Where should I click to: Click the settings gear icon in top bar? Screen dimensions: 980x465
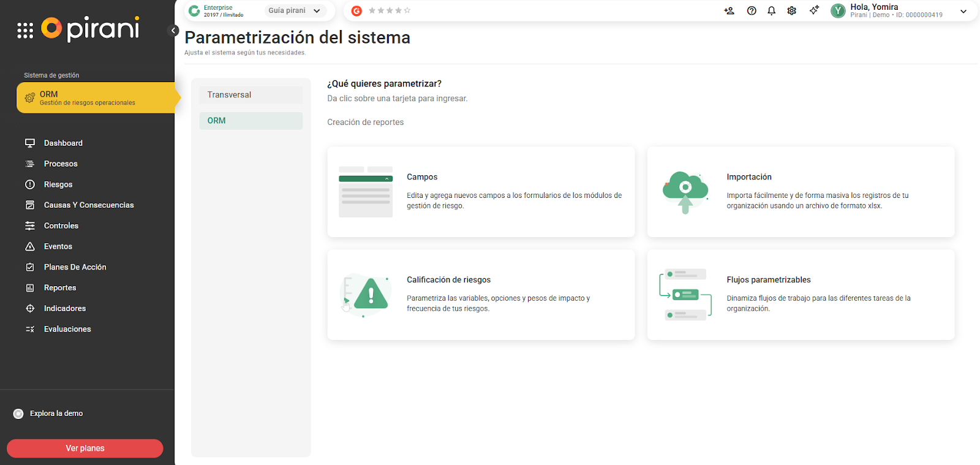click(x=792, y=11)
